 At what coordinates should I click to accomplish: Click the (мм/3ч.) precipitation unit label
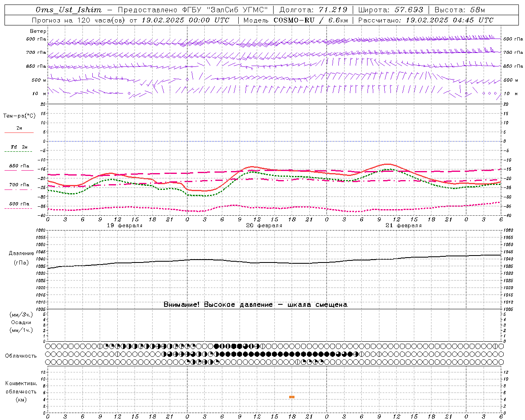tap(21, 315)
